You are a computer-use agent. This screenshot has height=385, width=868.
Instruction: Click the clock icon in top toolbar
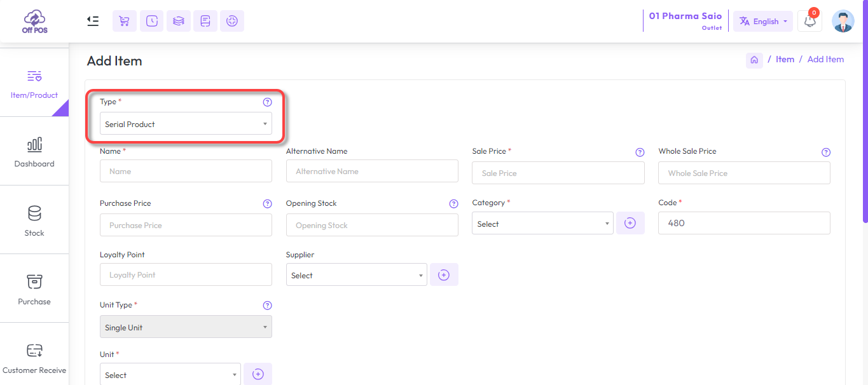pyautogui.click(x=151, y=21)
